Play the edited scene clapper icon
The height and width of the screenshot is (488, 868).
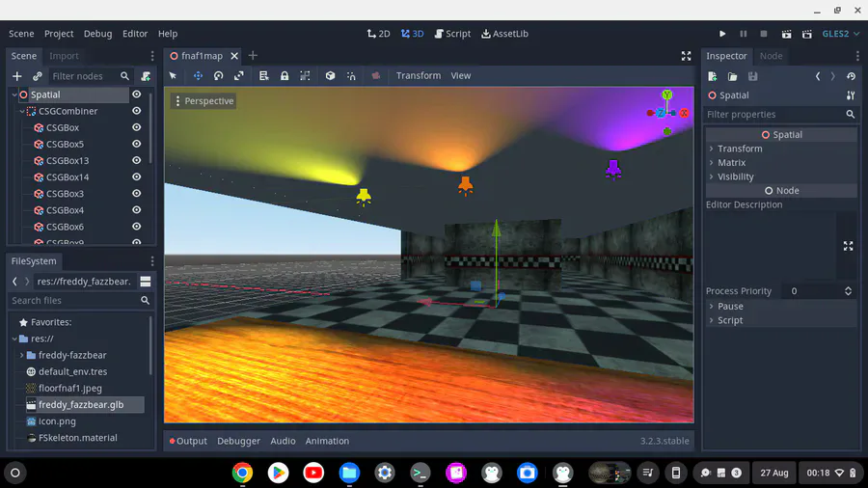point(786,34)
